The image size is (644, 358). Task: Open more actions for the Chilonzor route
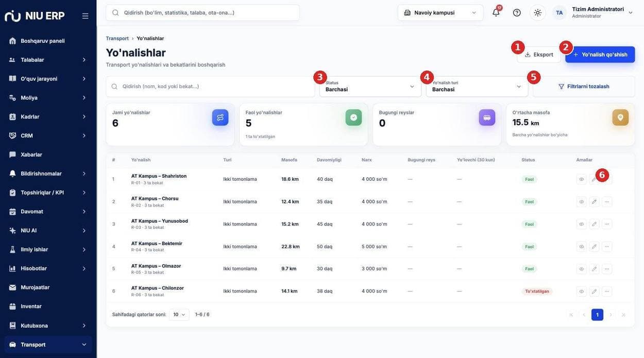point(607,292)
